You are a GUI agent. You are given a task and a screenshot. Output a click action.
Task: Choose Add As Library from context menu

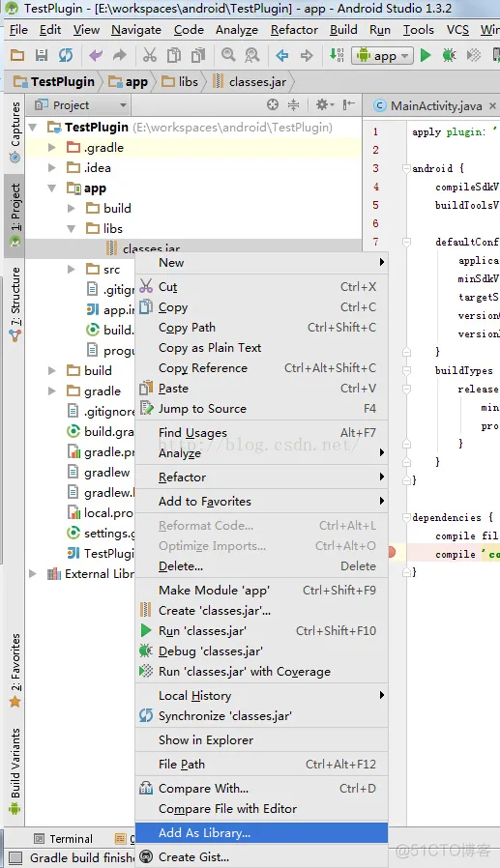(261, 832)
